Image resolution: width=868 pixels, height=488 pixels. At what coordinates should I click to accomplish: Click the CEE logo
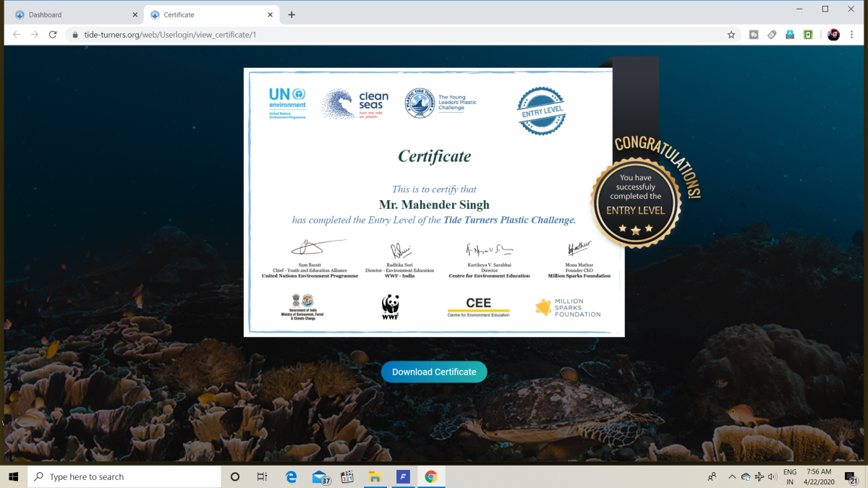(478, 307)
